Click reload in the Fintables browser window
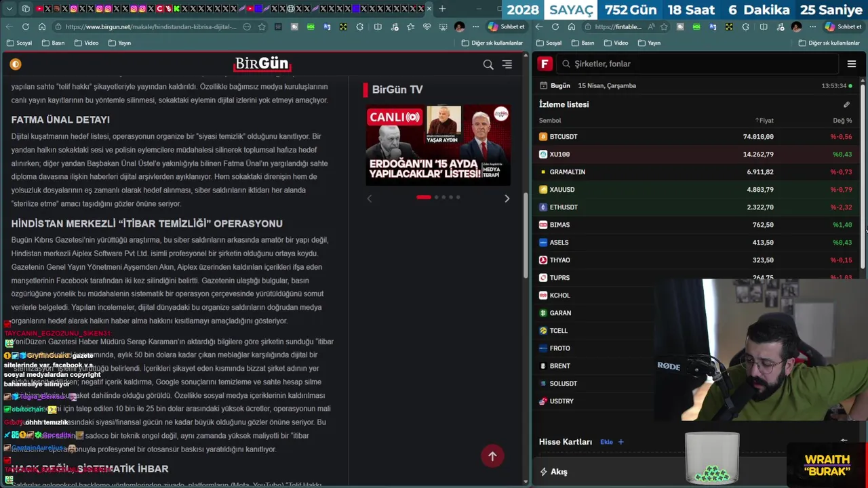This screenshot has width=868, height=488. pos(555,27)
